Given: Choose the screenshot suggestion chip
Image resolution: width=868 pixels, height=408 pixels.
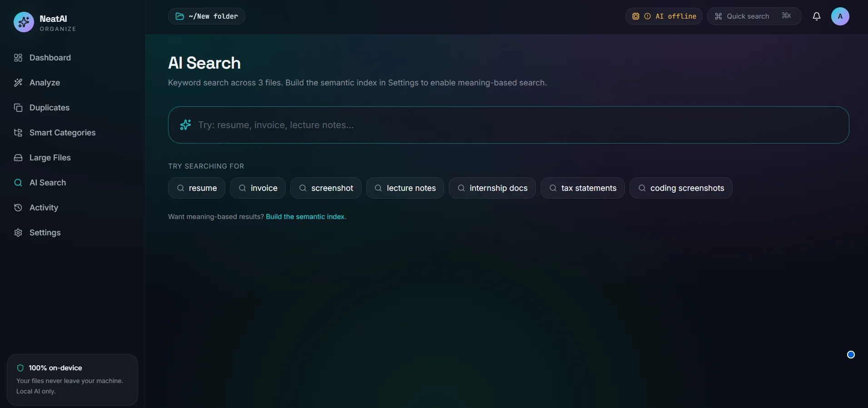Looking at the screenshot, I should (326, 188).
